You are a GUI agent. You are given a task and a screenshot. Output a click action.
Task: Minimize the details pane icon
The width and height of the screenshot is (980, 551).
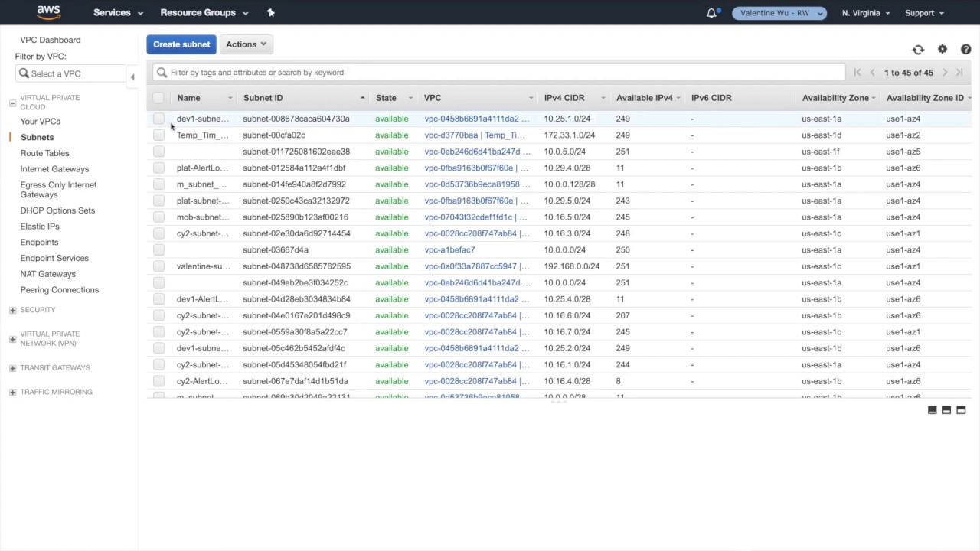[x=933, y=410]
